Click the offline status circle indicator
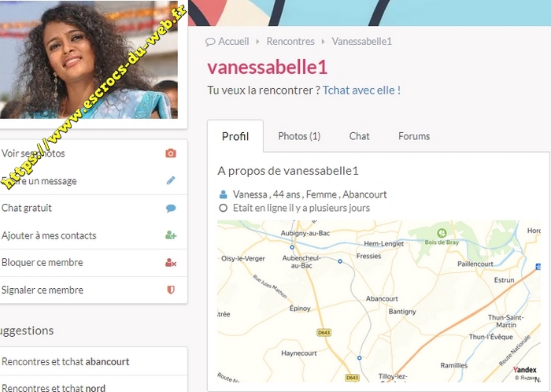The height and width of the screenshot is (392, 551). coord(223,208)
